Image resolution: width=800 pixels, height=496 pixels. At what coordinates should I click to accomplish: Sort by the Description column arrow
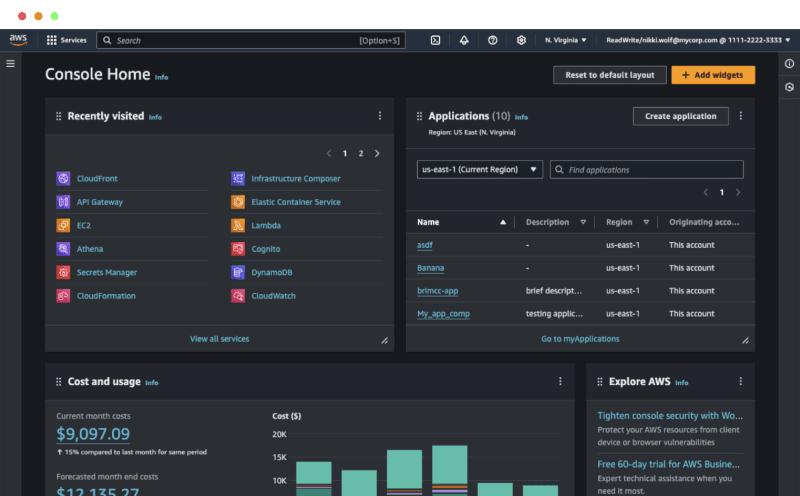point(583,222)
